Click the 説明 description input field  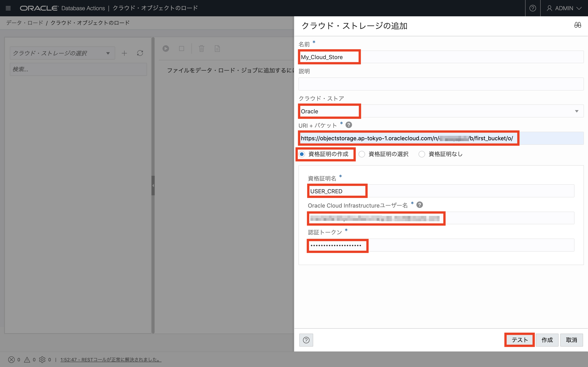441,84
